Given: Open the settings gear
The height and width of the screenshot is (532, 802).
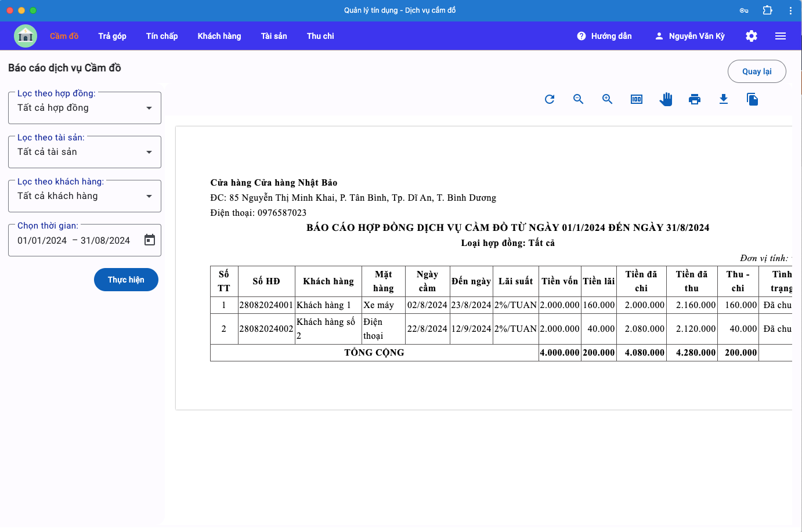Looking at the screenshot, I should (x=752, y=36).
